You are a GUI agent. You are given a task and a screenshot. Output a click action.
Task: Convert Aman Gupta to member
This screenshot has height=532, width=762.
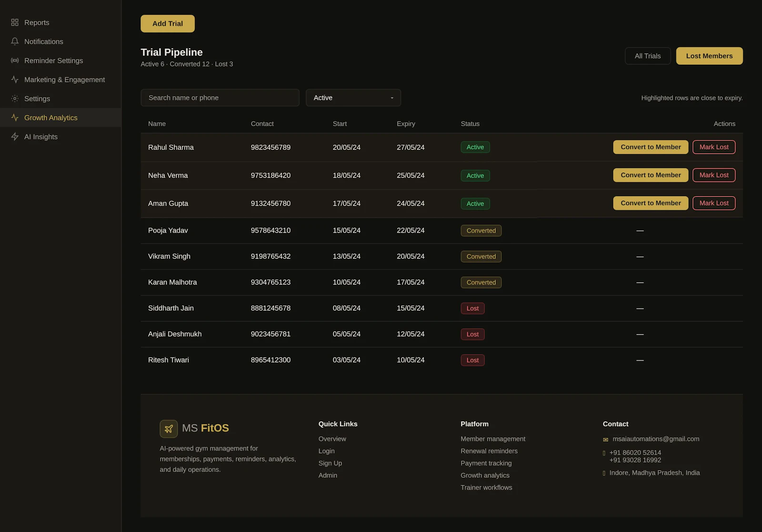point(651,203)
